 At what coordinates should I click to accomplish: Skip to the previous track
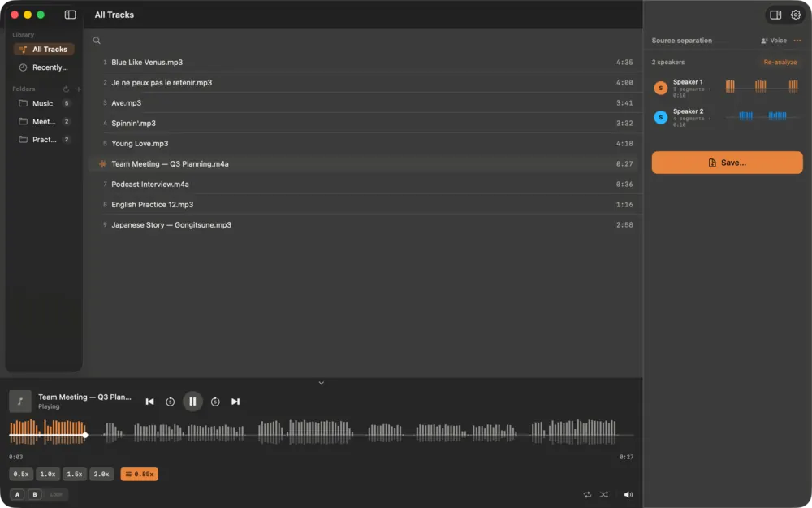coord(149,402)
